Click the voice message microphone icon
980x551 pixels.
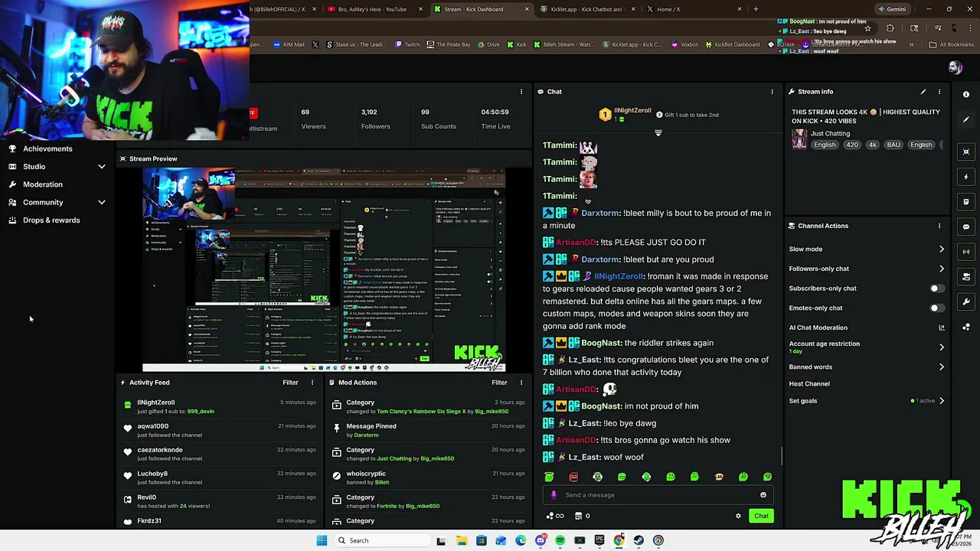click(x=554, y=495)
